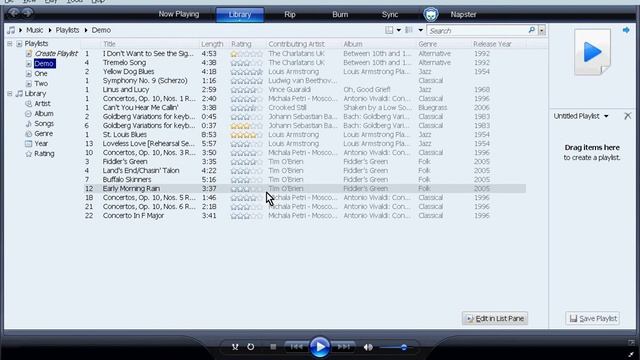Select the song Early Morning Rain
640x360 pixels.
coord(131,189)
